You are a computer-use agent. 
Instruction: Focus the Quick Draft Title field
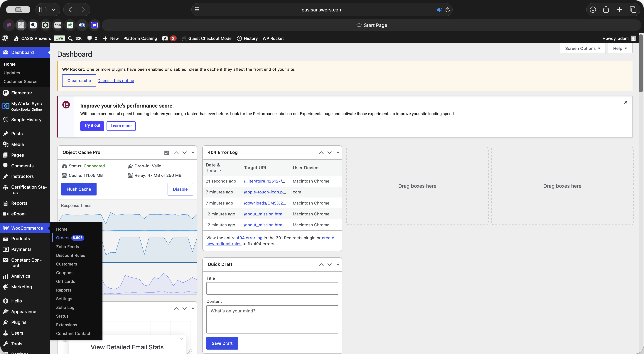point(272,289)
